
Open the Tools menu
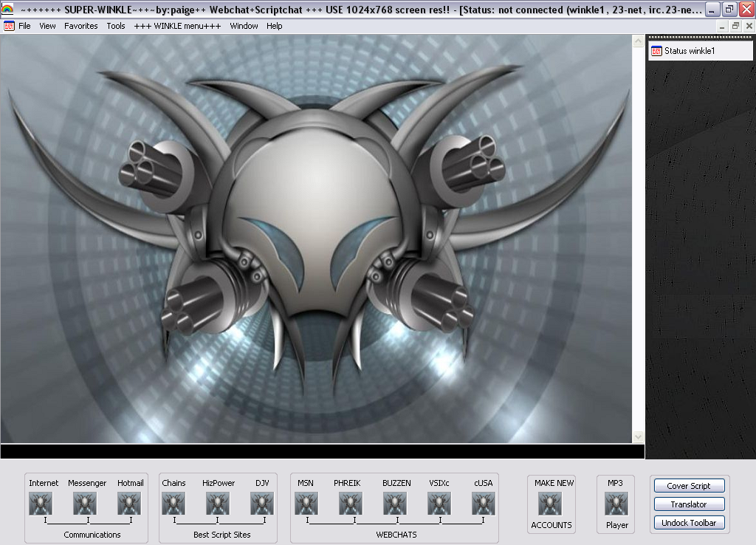click(116, 26)
